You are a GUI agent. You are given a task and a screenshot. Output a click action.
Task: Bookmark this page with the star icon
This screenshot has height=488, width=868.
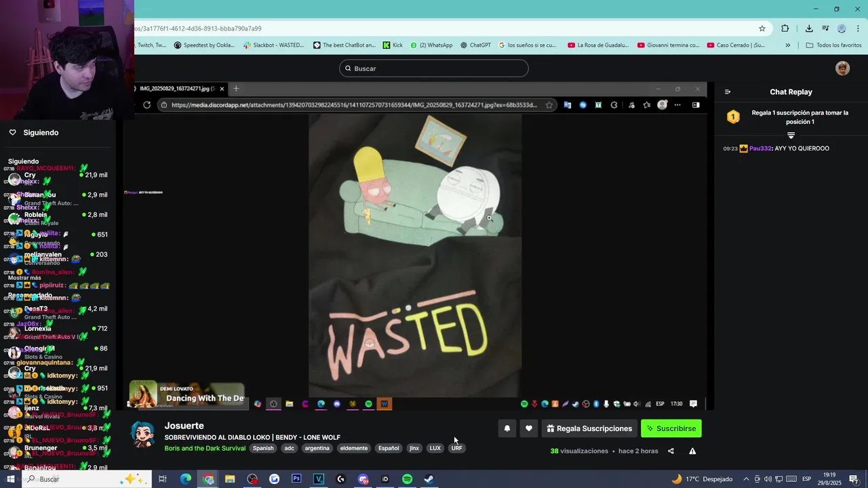[762, 28]
